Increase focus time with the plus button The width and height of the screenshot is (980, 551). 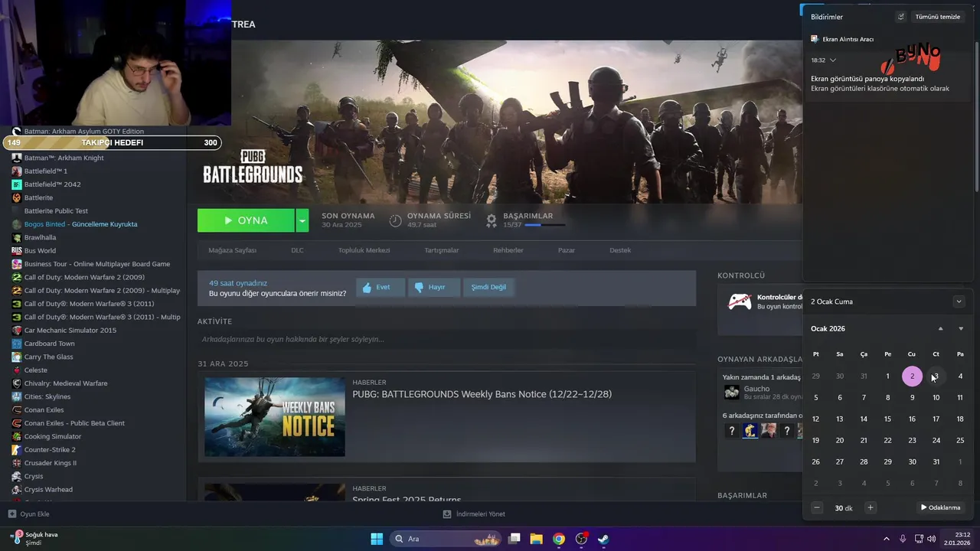871,507
